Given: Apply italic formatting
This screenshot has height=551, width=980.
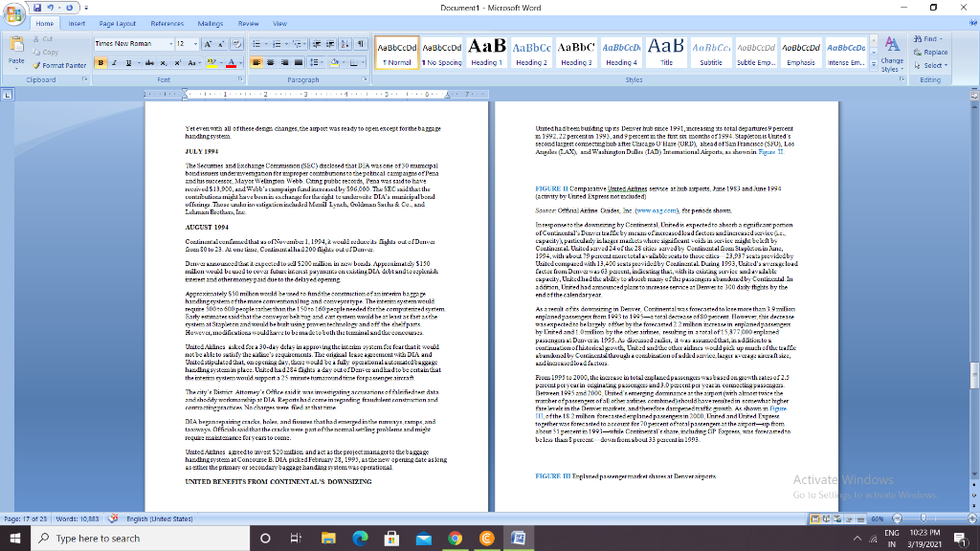Looking at the screenshot, I should point(114,63).
